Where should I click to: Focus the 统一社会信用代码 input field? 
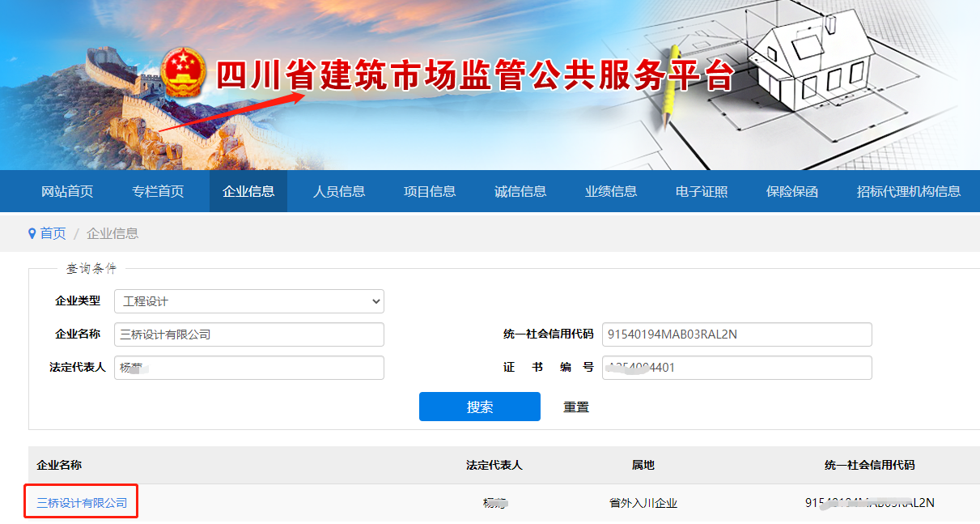(x=736, y=334)
